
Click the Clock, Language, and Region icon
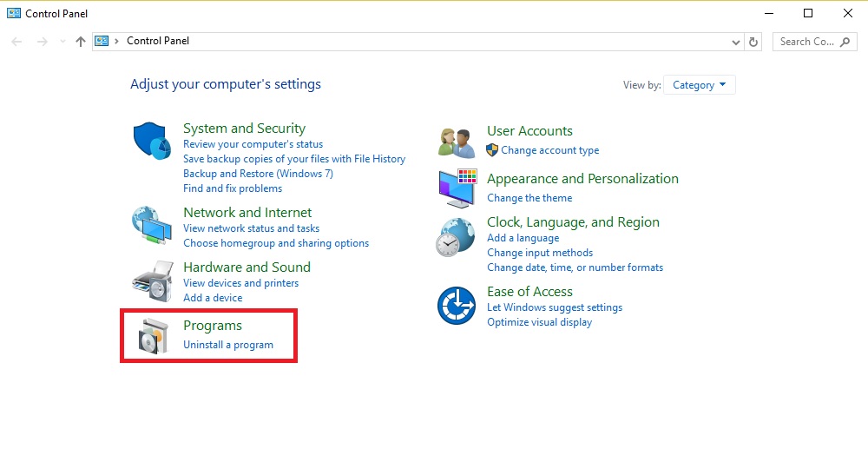coord(455,237)
